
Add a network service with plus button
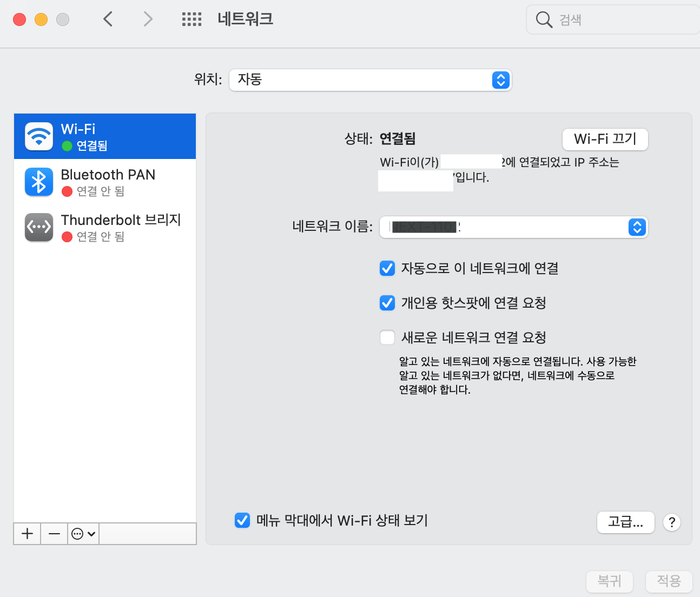(27, 534)
